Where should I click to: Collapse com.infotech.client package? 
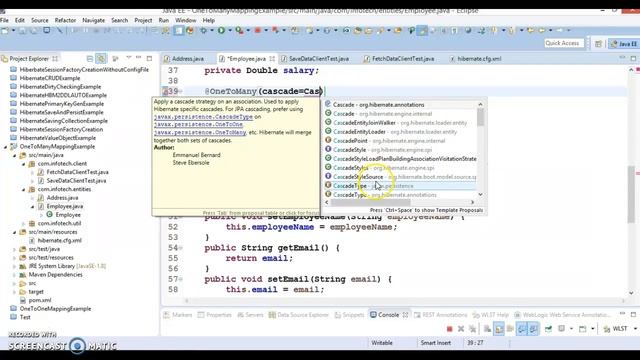coord(24,164)
